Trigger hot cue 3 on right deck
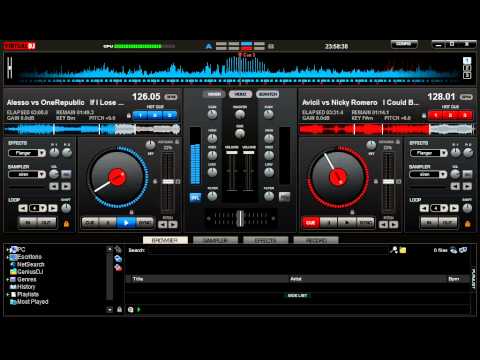 click(465, 116)
